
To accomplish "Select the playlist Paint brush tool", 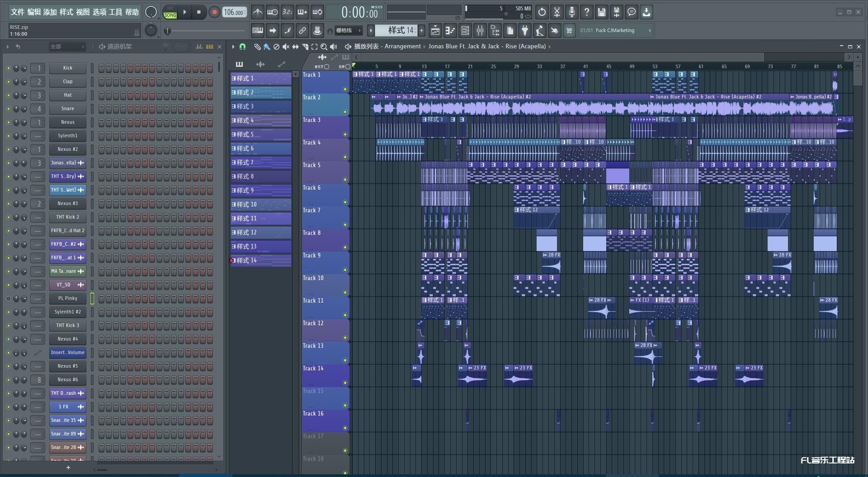I will [x=267, y=47].
